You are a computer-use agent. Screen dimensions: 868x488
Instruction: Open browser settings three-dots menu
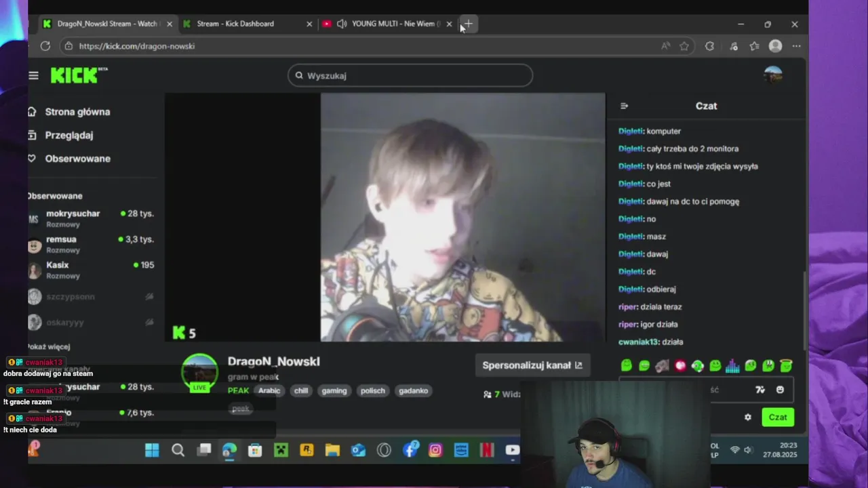[x=796, y=46]
